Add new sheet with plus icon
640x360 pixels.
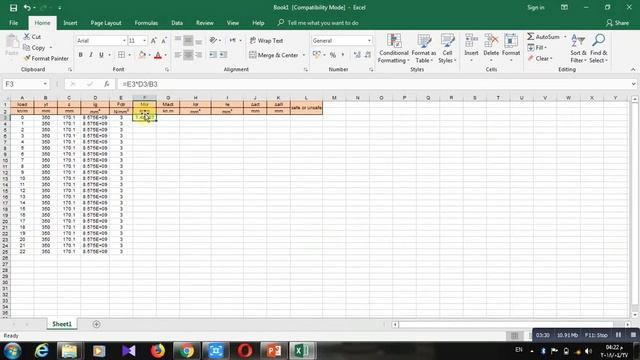96,324
